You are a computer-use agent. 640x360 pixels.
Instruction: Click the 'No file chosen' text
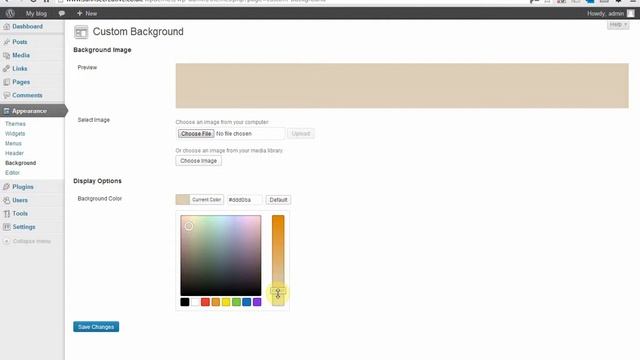pyautogui.click(x=234, y=133)
